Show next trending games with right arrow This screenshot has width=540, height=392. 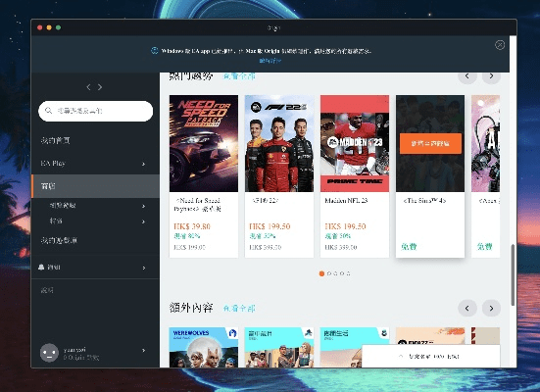pos(491,75)
